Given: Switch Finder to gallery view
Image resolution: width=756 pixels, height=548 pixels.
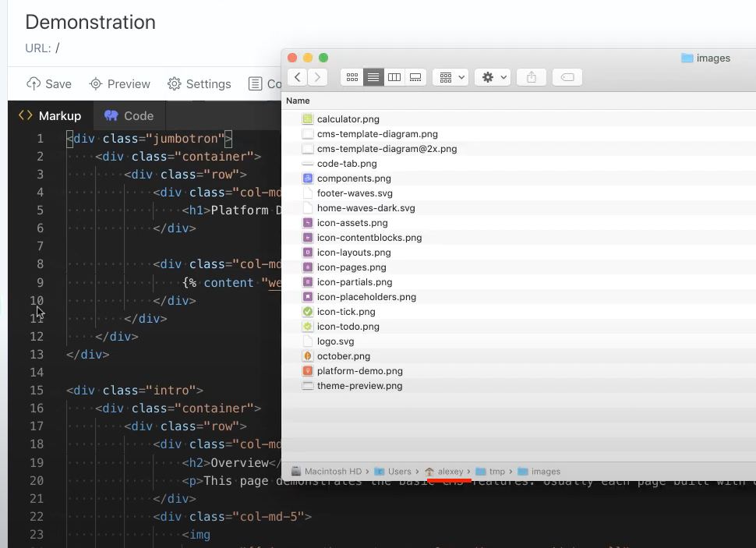Looking at the screenshot, I should pyautogui.click(x=415, y=77).
